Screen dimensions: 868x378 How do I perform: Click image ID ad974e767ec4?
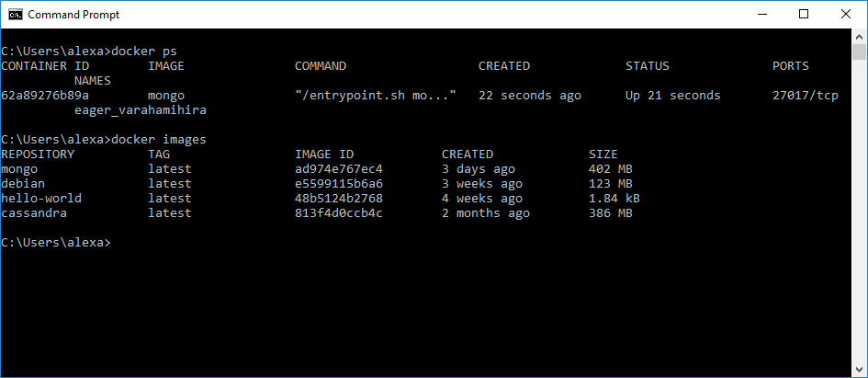[339, 169]
